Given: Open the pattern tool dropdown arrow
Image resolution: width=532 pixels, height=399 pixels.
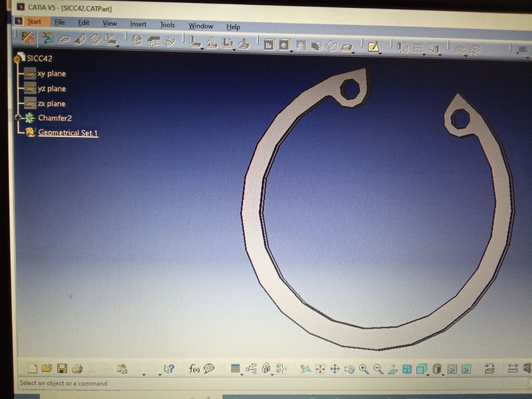Looking at the screenshot, I should pos(425,55).
